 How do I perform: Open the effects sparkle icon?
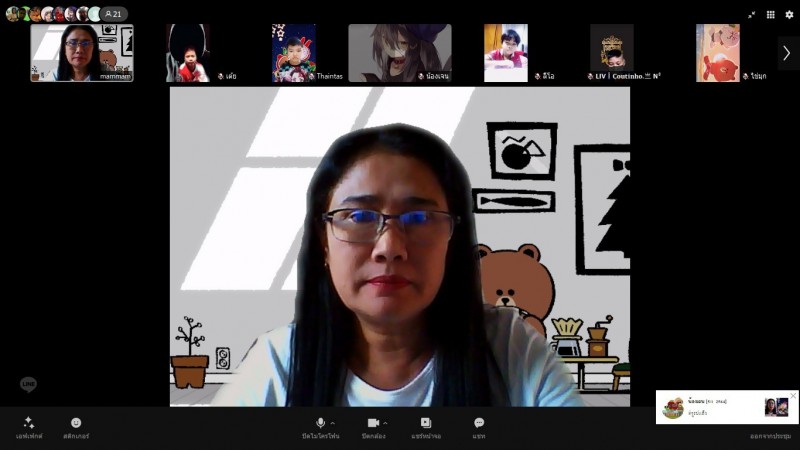point(29,423)
